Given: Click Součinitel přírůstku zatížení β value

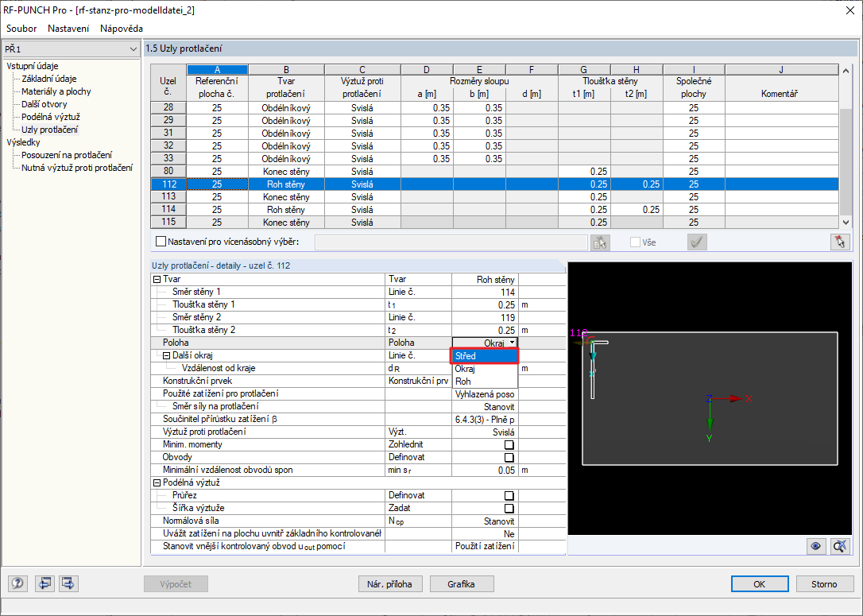Looking at the screenshot, I should tap(484, 420).
